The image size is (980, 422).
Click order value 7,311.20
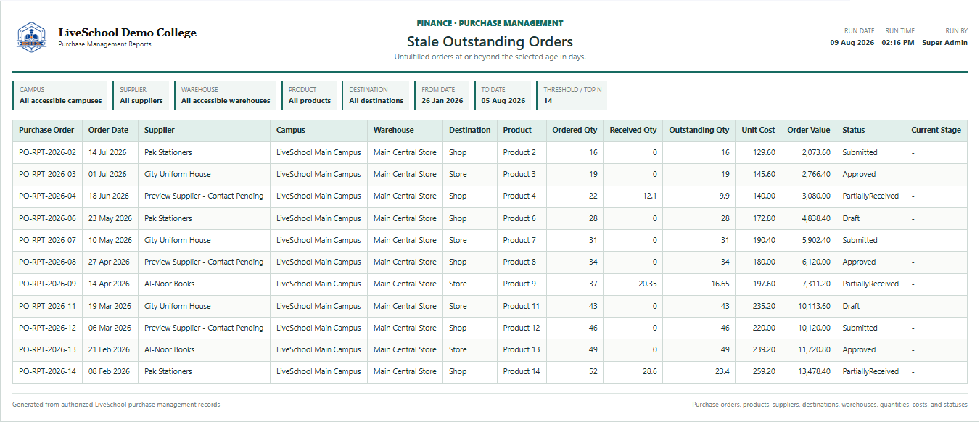click(x=816, y=284)
